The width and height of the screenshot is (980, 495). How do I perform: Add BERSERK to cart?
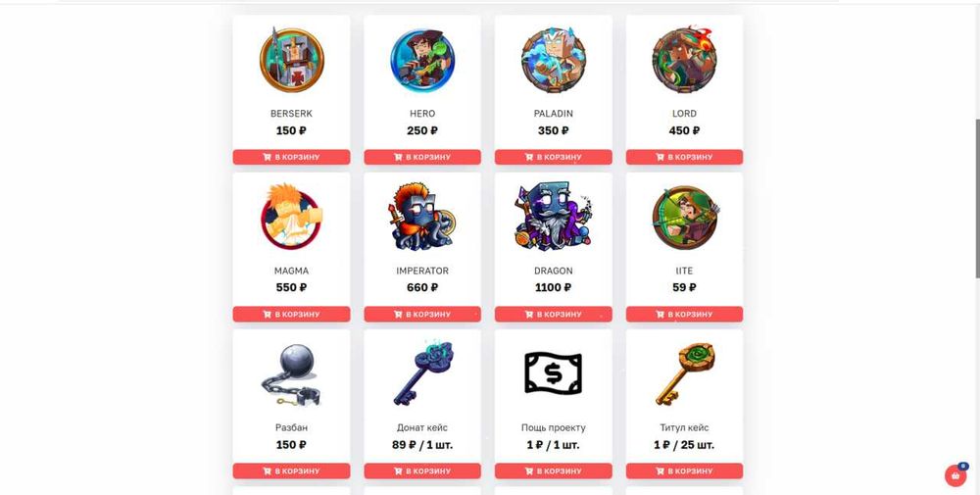[x=291, y=157]
